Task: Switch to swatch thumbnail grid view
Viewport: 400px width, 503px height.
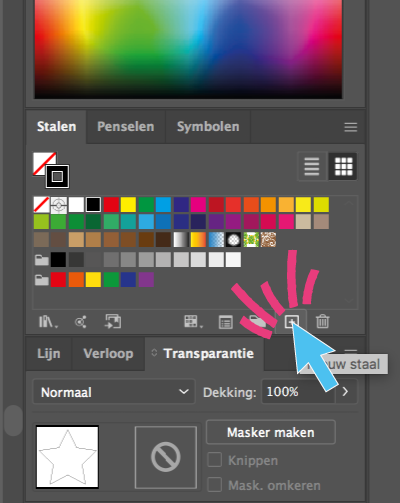Action: pyautogui.click(x=343, y=166)
